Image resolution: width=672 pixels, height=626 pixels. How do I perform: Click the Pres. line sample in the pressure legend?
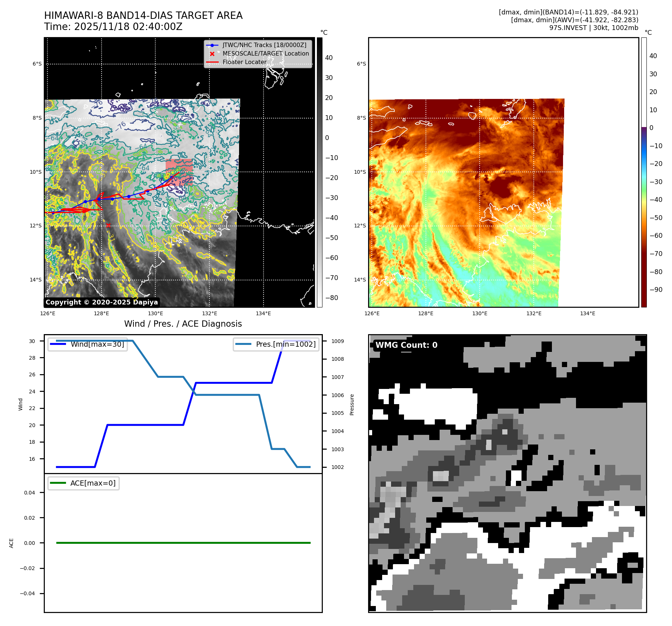[x=243, y=344]
